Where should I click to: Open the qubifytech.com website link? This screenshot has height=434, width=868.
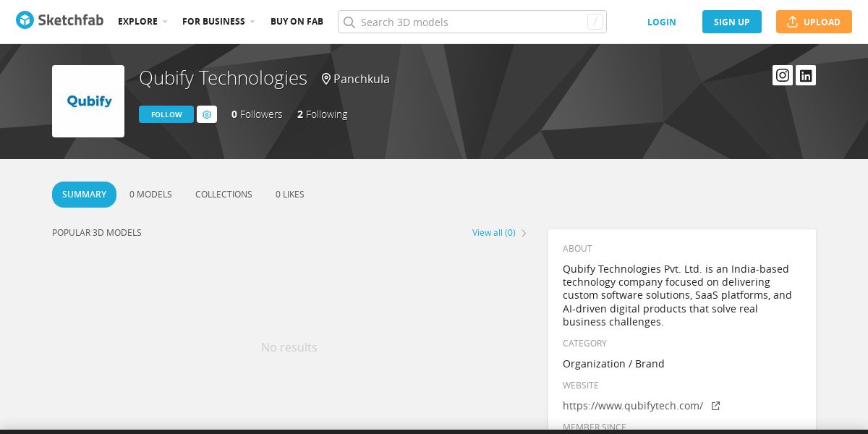coord(633,406)
